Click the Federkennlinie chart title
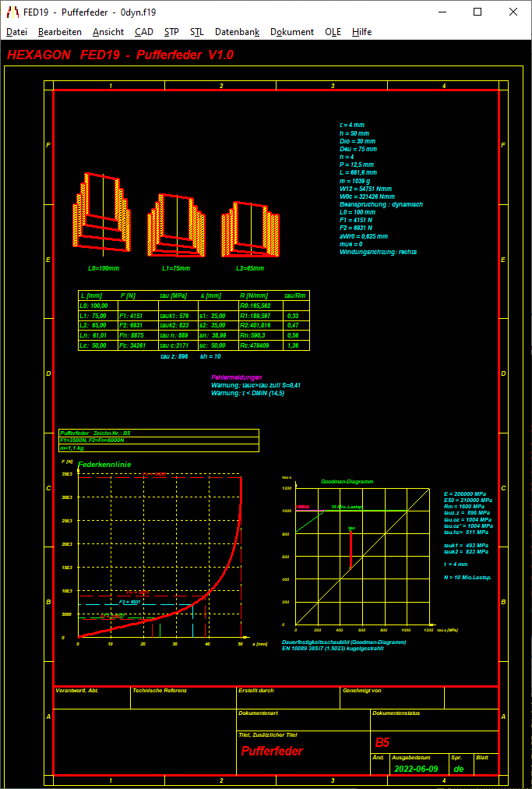Viewport: 532px width, 789px height. [x=104, y=465]
